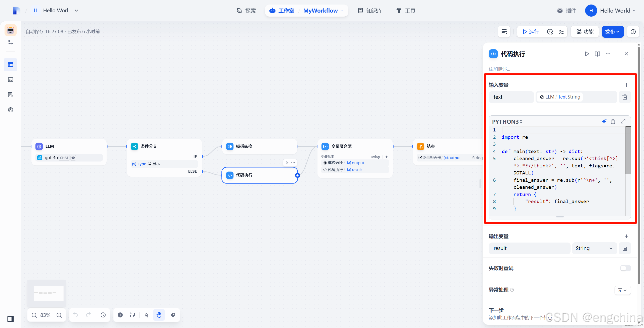644x328 pixels.
Task: Click the Publish button
Action: pyautogui.click(x=612, y=32)
